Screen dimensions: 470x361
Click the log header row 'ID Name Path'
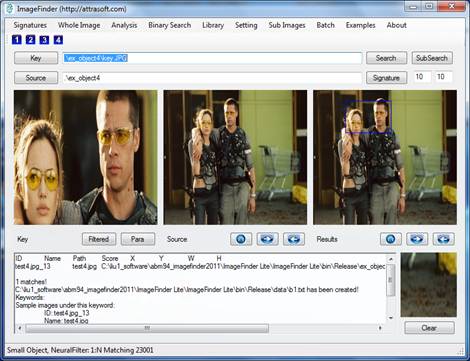click(119, 258)
